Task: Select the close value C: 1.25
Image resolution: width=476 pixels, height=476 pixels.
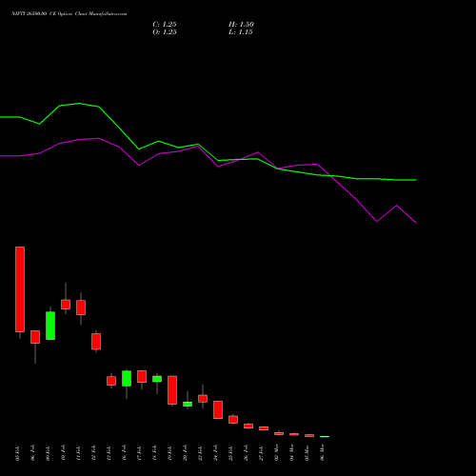Action: point(165,25)
